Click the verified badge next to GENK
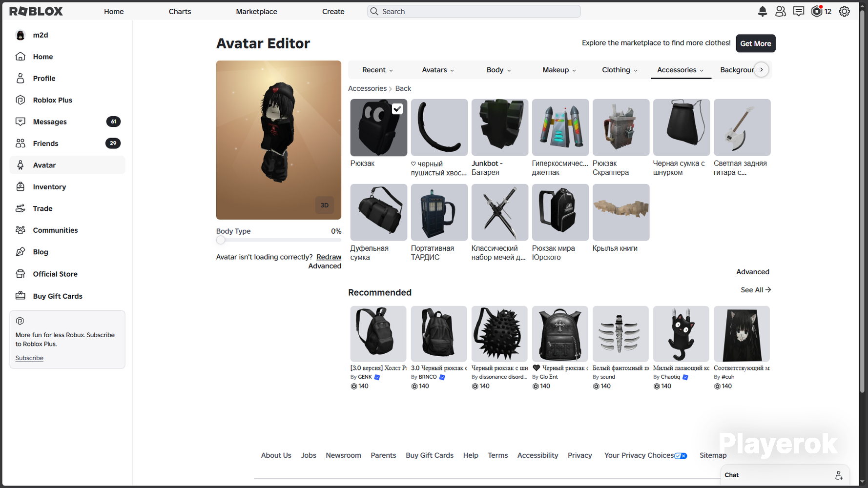 coord(377,377)
